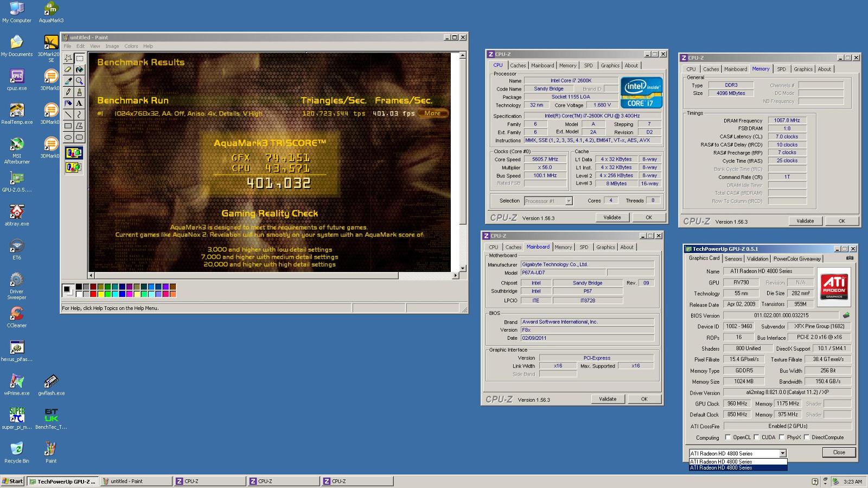Choose the opaque selection mode option
Screen dimensions: 868x488
74,153
